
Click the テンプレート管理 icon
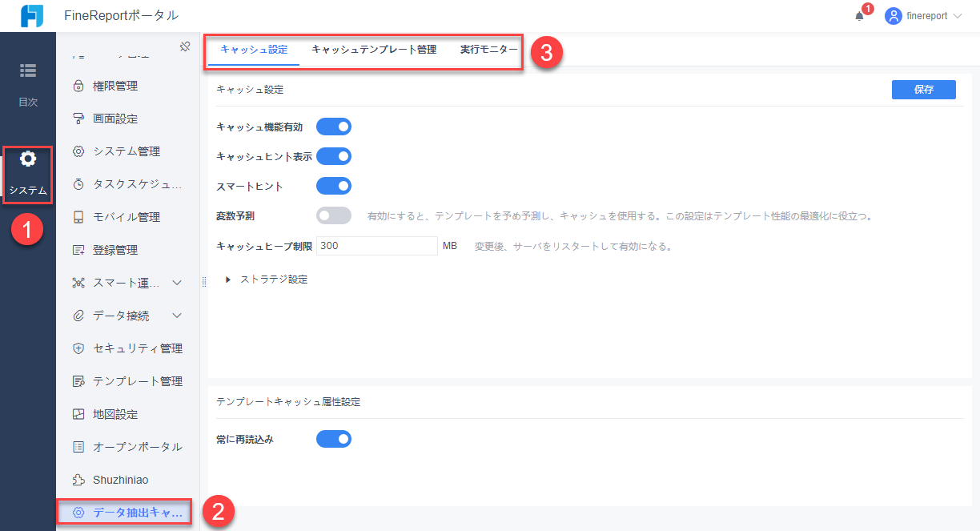tap(78, 381)
